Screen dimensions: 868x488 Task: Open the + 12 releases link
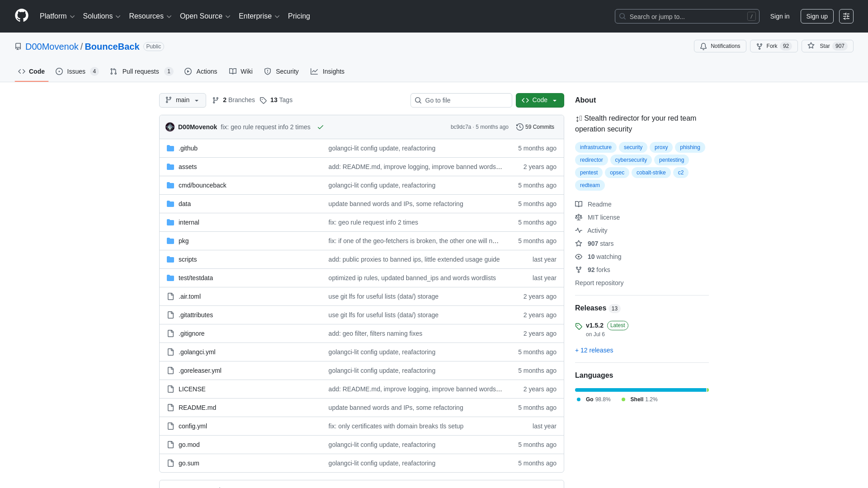(x=594, y=350)
